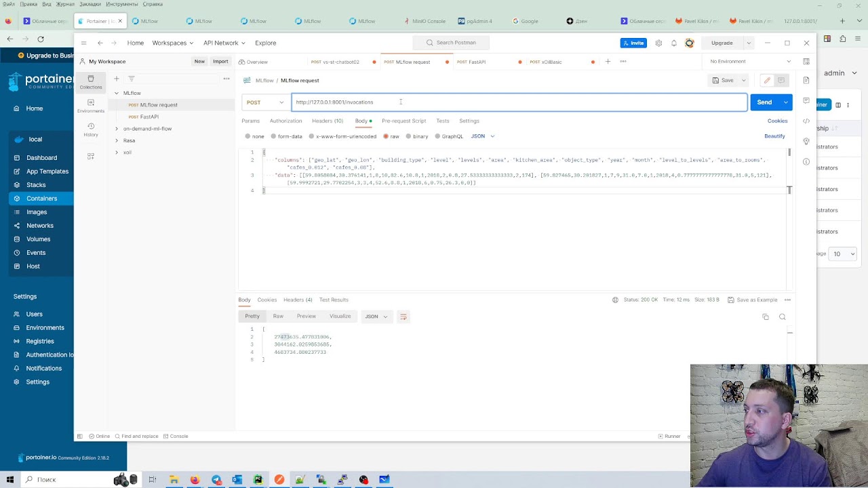Switch to the Pre-request Script tab

403,121
